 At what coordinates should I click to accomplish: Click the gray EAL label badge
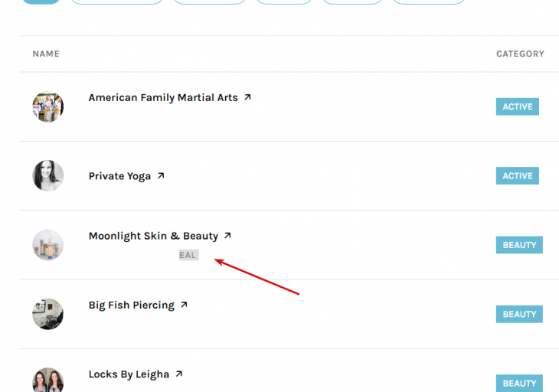[x=188, y=255]
